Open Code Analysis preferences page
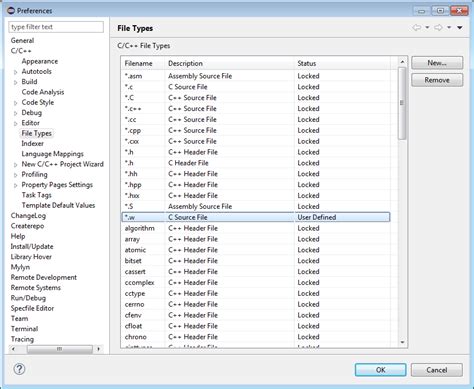Image resolution: width=474 pixels, height=389 pixels. (43, 92)
